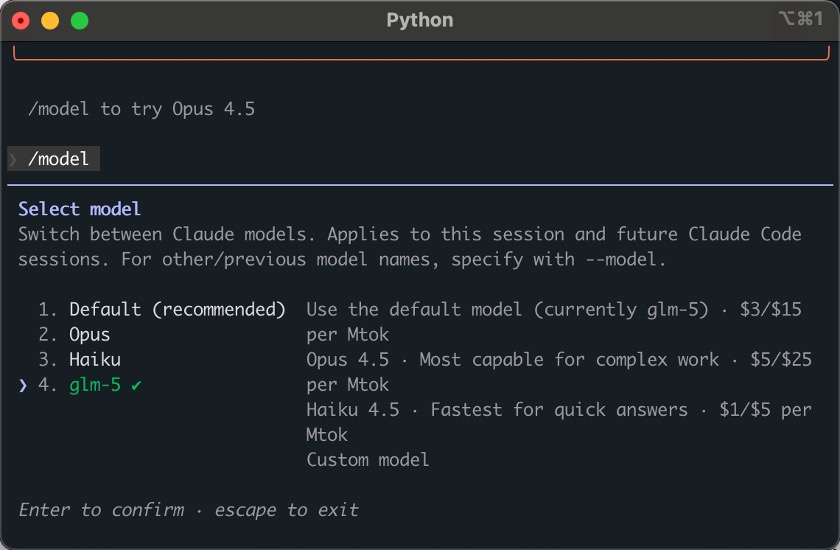Image resolution: width=840 pixels, height=550 pixels.
Task: Select the glm-5 model entry
Action: (95, 385)
